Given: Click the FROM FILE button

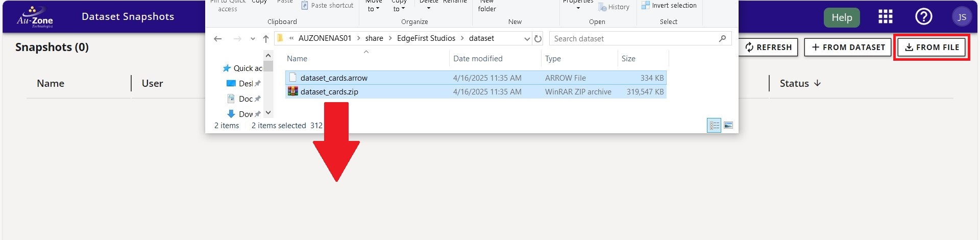Looking at the screenshot, I should (932, 47).
